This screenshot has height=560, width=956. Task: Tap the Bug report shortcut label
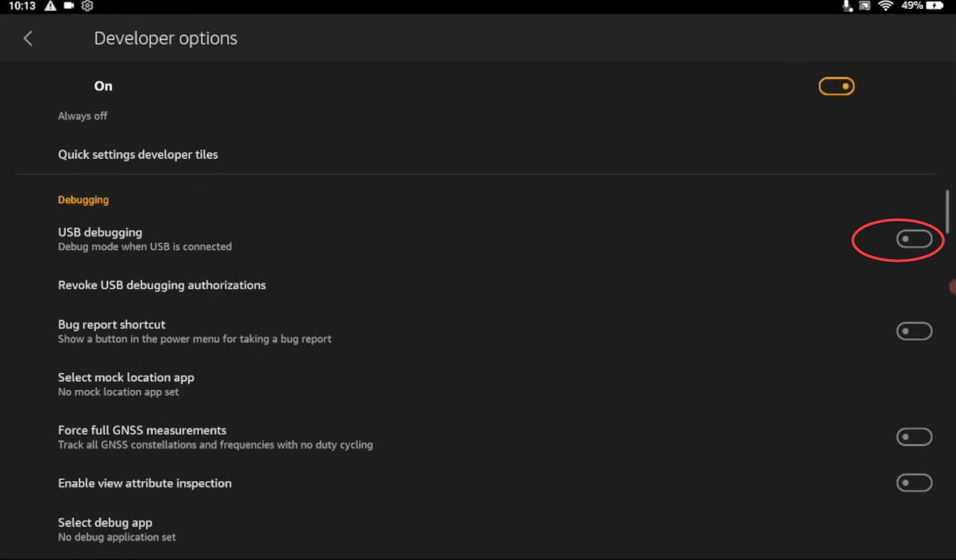point(112,324)
